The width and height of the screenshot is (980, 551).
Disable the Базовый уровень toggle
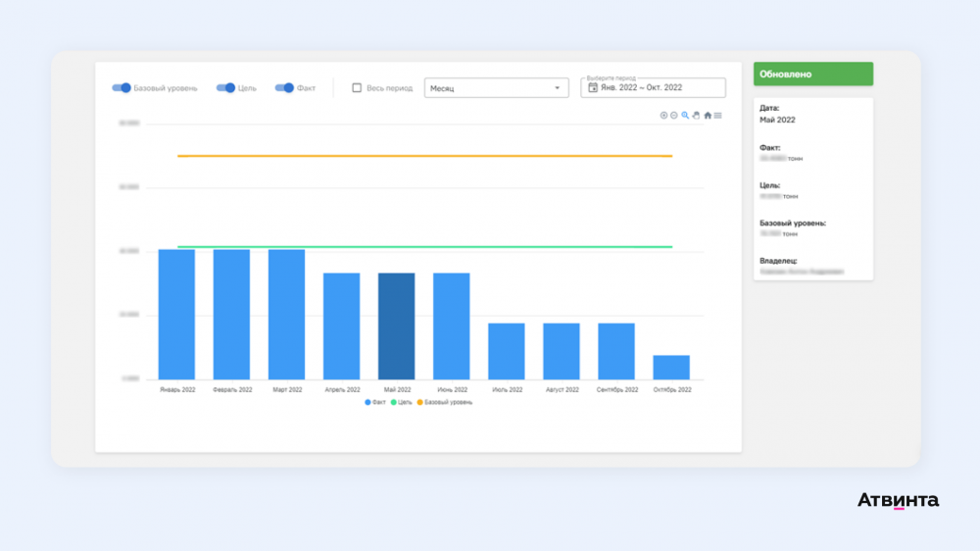point(122,87)
